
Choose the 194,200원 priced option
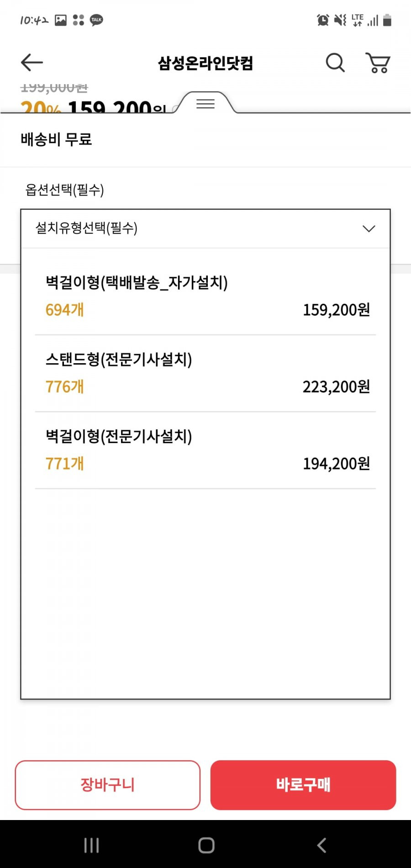pos(336,464)
